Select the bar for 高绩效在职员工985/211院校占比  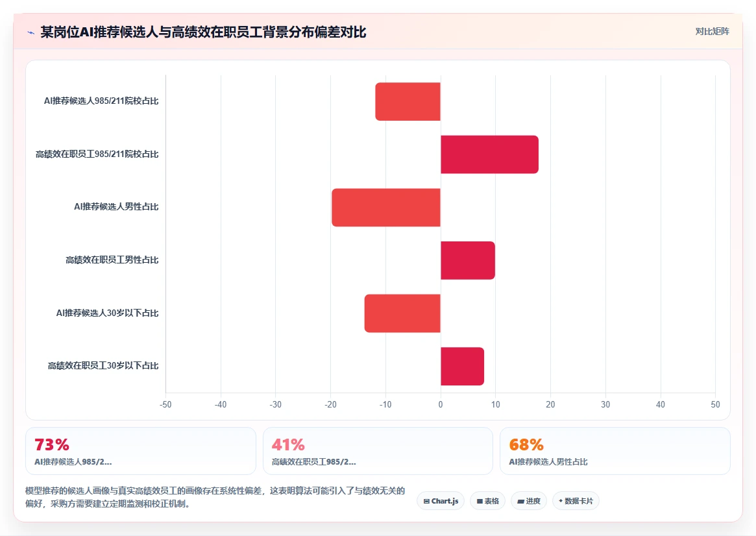(489, 154)
